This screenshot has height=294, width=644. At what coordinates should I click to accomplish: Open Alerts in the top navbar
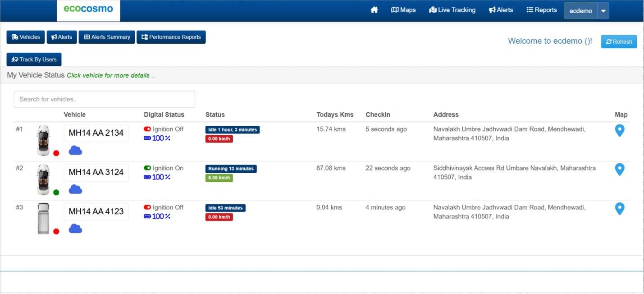501,10
